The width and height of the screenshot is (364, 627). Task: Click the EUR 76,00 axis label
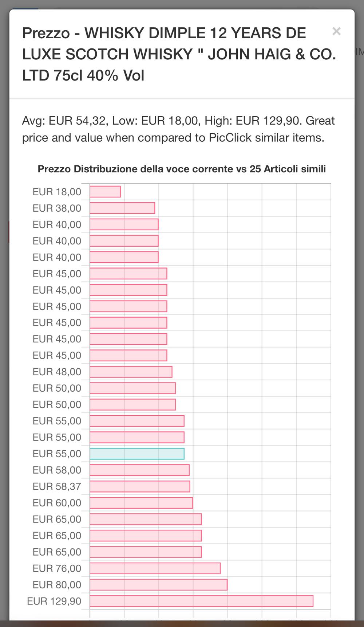coord(57,568)
